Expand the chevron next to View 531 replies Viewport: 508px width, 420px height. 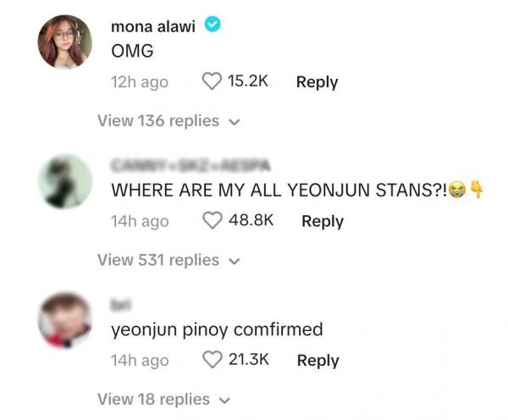point(235,261)
